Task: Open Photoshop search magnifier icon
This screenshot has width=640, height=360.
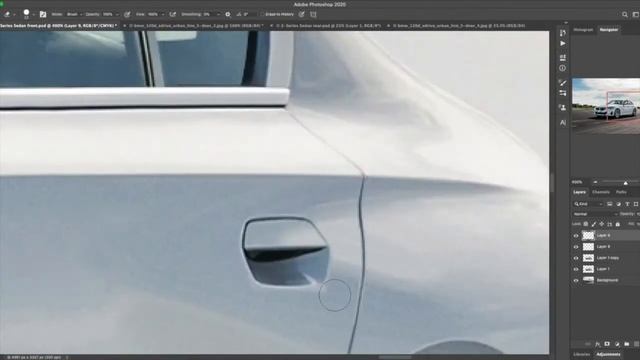Action: (x=625, y=14)
